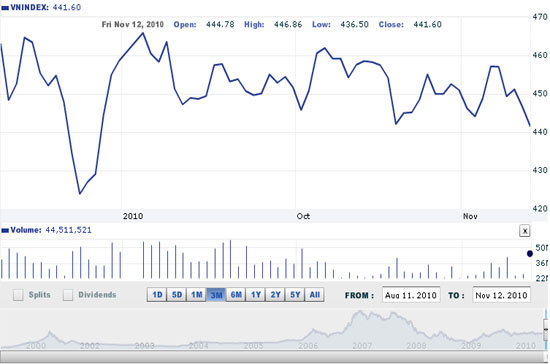Click the 470 price axis label
550x364 pixels.
[540, 16]
